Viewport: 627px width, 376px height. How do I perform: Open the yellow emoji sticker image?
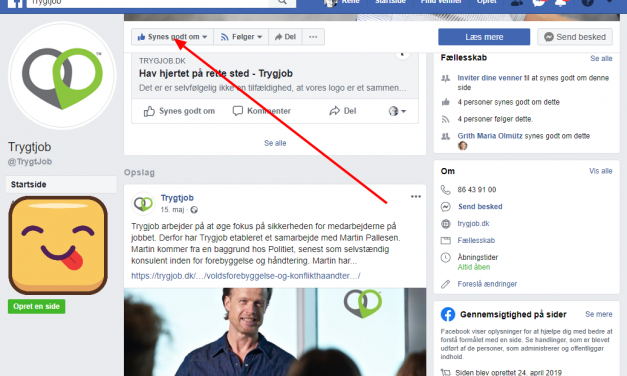pyautogui.click(x=58, y=245)
